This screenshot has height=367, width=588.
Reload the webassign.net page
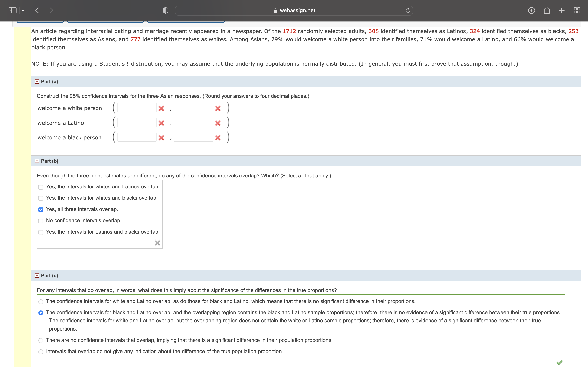coord(408,10)
